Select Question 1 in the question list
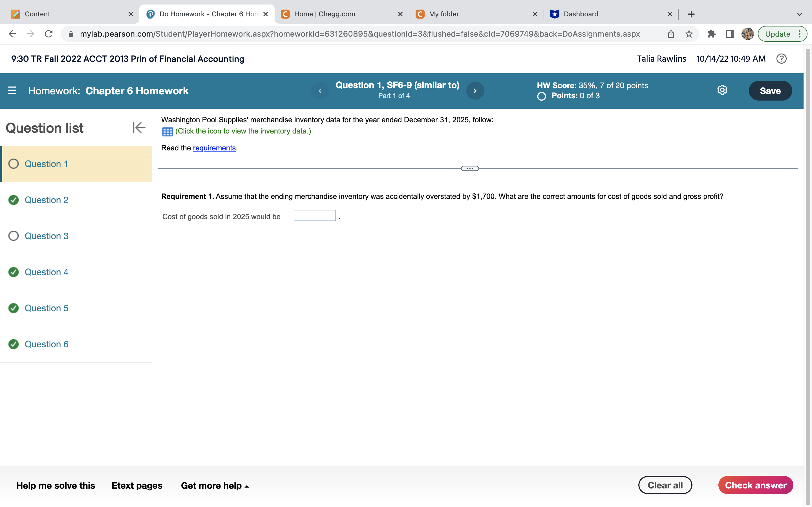Viewport: 812px width, 507px height. [46, 164]
